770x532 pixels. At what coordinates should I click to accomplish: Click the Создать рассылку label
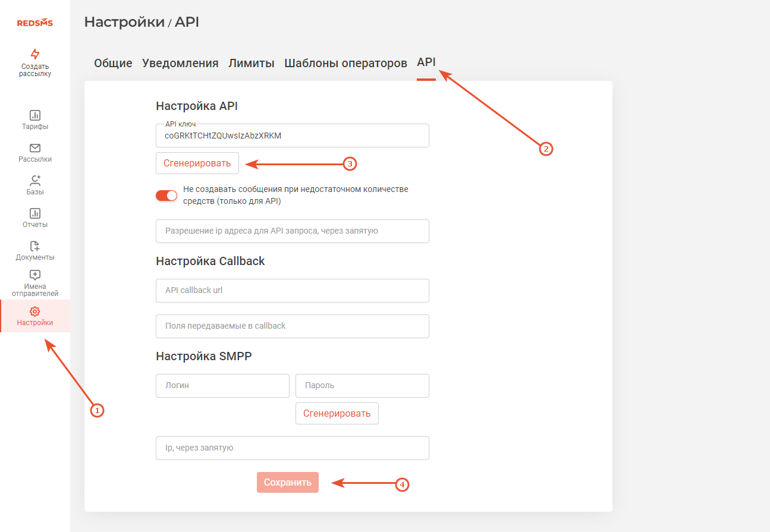tap(35, 70)
